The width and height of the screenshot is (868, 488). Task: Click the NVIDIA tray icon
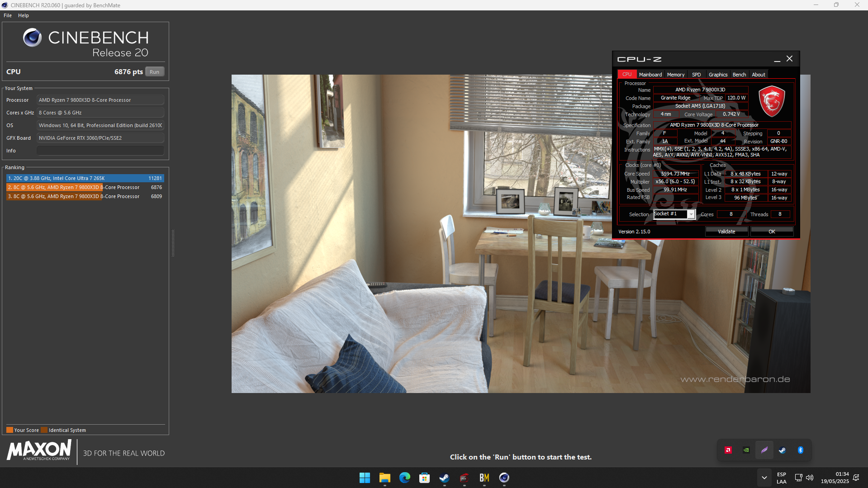pos(746,450)
